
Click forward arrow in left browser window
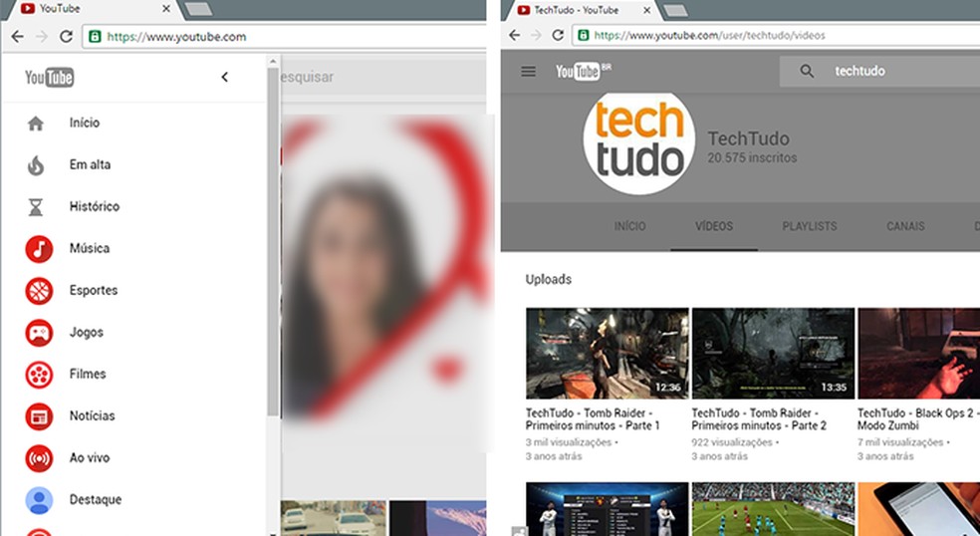coord(42,36)
